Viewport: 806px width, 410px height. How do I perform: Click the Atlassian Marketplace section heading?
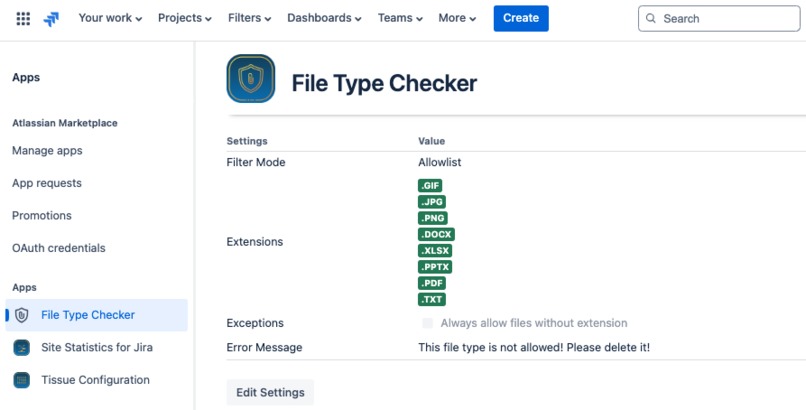(x=65, y=123)
